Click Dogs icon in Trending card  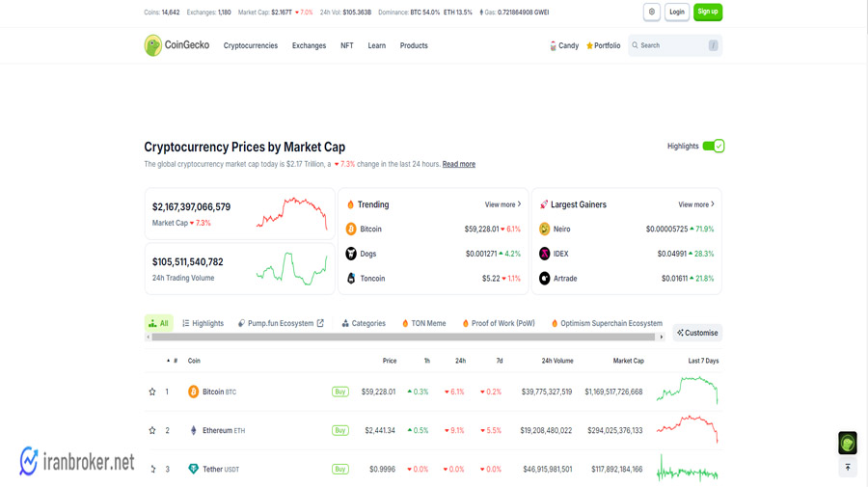(x=351, y=254)
